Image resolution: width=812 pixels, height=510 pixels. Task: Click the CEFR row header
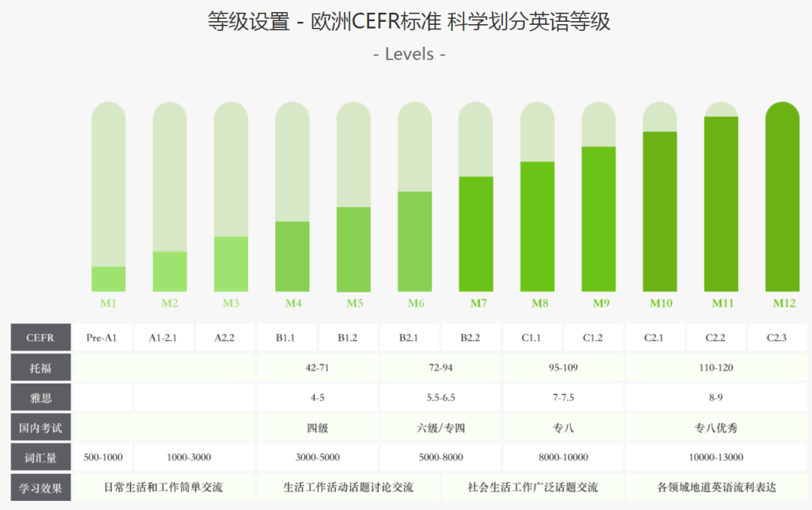pyautogui.click(x=41, y=338)
